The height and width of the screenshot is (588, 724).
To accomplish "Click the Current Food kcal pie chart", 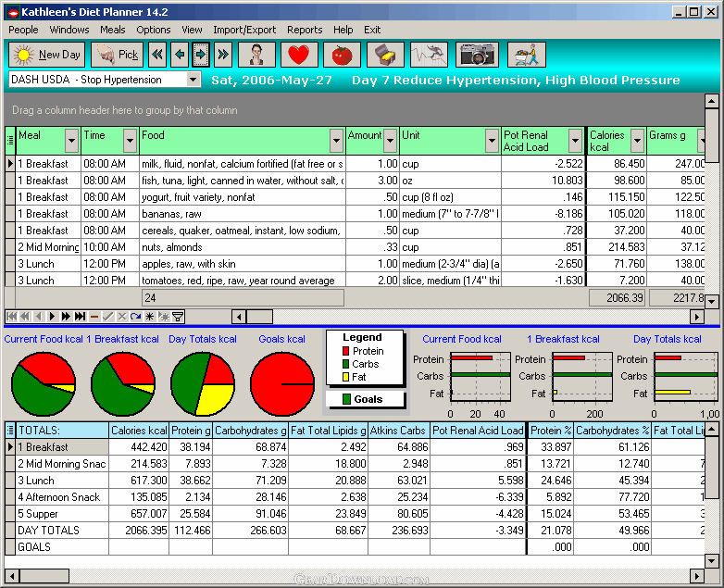I will pyautogui.click(x=44, y=384).
